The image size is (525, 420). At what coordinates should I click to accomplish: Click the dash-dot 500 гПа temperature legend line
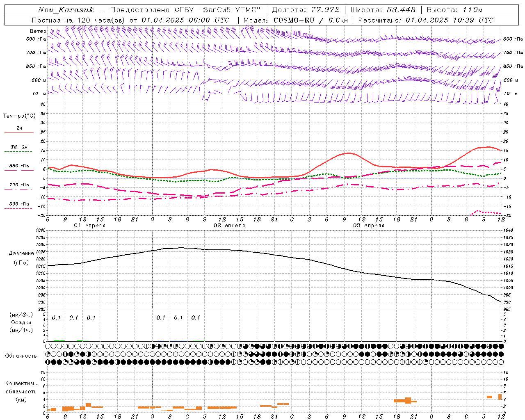click(x=19, y=208)
